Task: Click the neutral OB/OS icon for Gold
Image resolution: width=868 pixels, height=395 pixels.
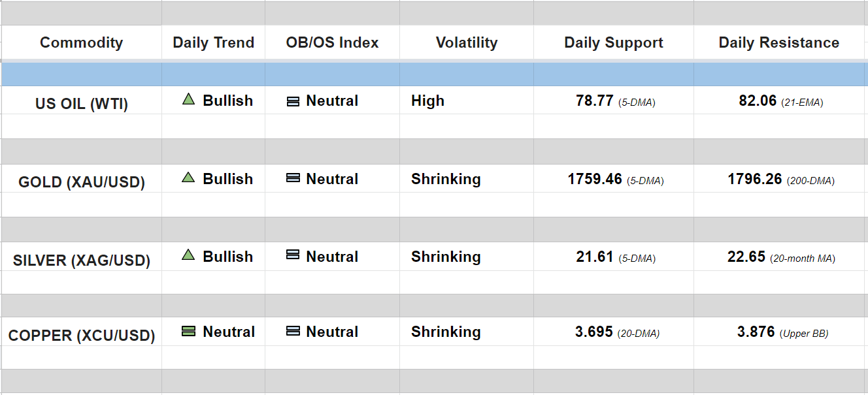Action: pyautogui.click(x=293, y=178)
